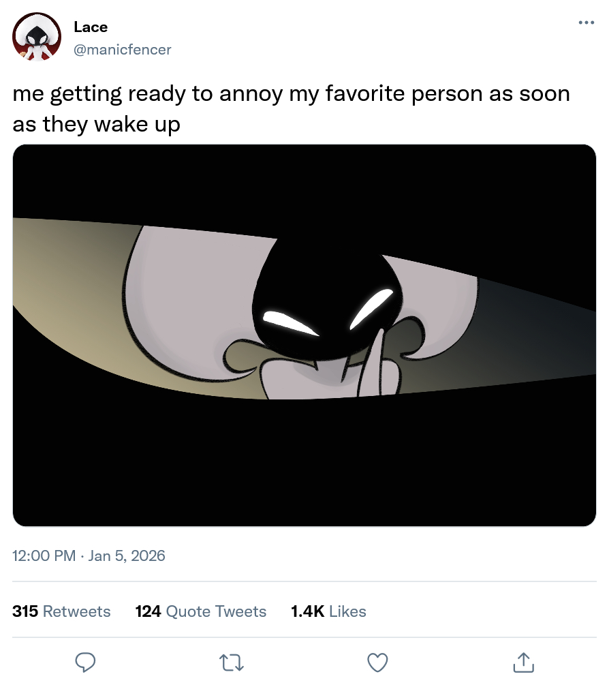609x700 pixels.
Task: Open the display name Lace
Action: click(91, 27)
